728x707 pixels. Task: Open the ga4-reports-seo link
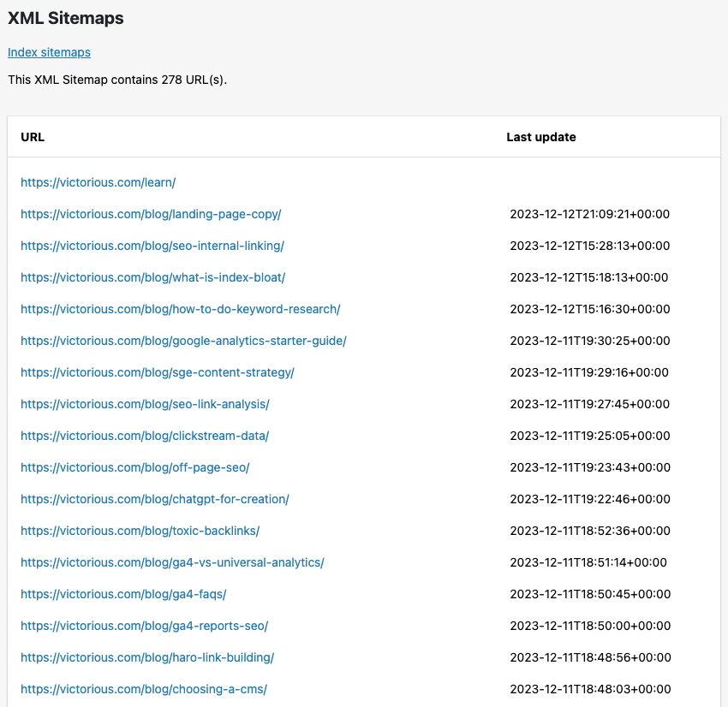coord(144,626)
